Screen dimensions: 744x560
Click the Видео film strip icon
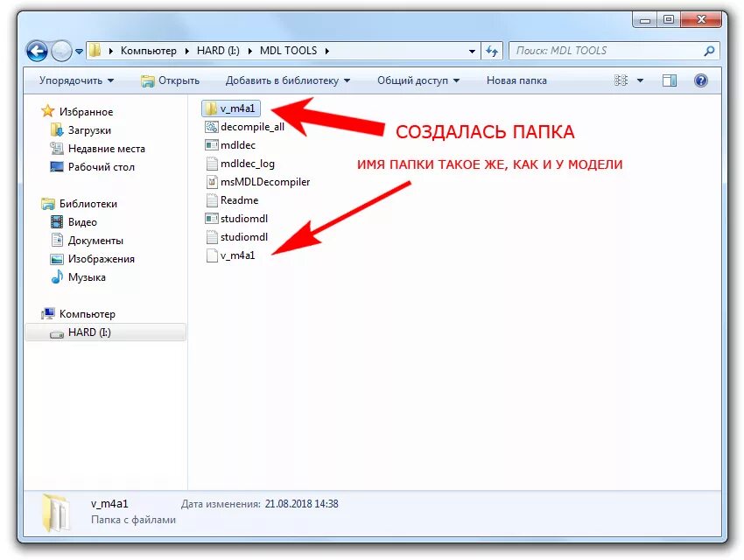pyautogui.click(x=57, y=222)
